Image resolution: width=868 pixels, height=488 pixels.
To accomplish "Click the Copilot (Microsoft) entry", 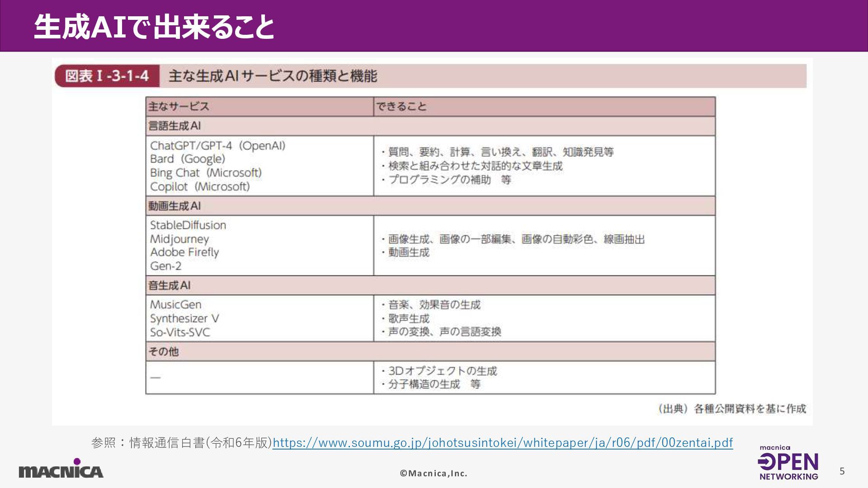I will pos(200,187).
